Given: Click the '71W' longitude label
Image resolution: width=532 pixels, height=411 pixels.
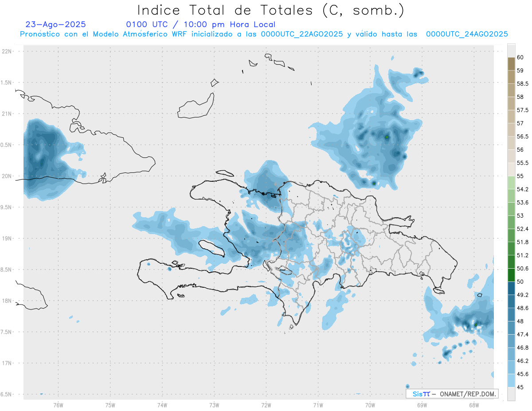Looking at the screenshot, I should (318, 405).
